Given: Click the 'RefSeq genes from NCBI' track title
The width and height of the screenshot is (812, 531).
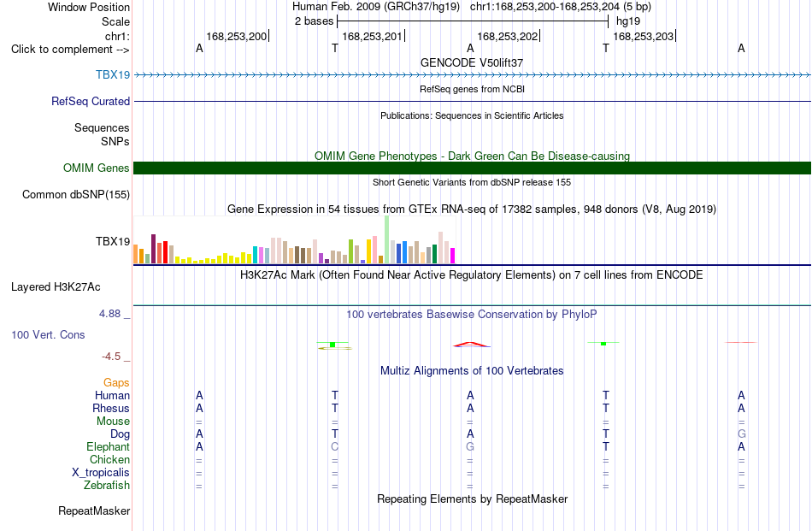Looking at the screenshot, I should (x=472, y=89).
